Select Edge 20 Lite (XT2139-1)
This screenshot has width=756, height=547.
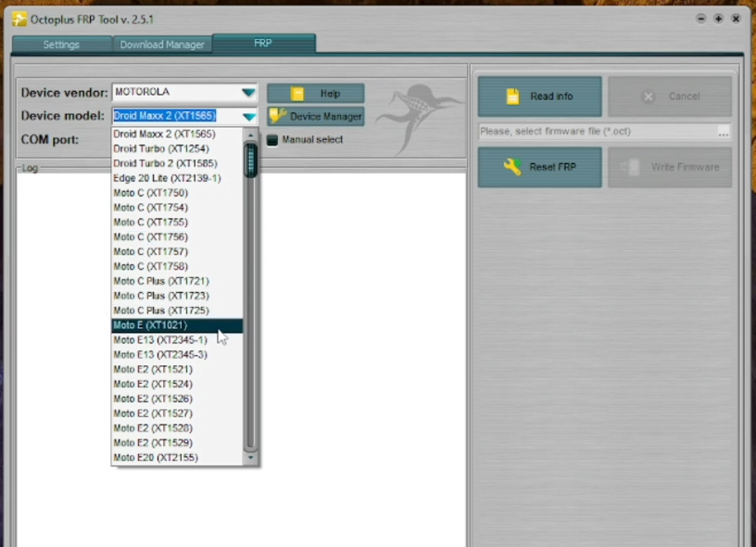tap(177, 178)
